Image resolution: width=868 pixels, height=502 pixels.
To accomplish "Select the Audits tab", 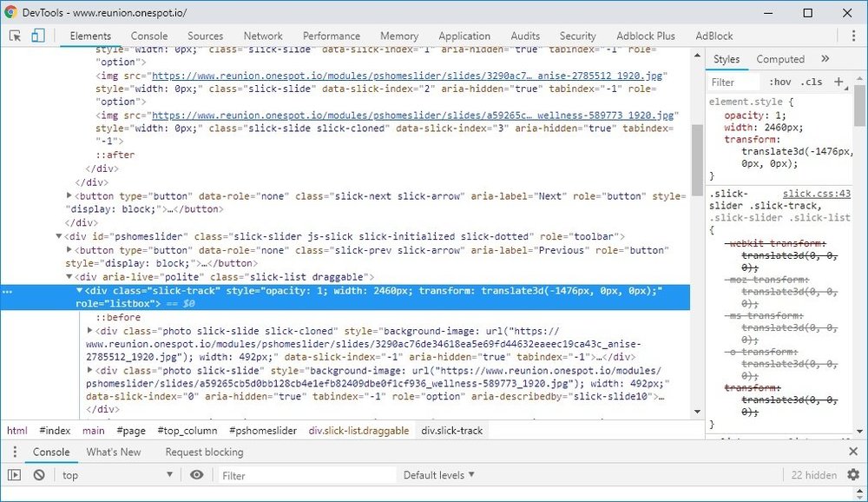I will click(x=525, y=36).
